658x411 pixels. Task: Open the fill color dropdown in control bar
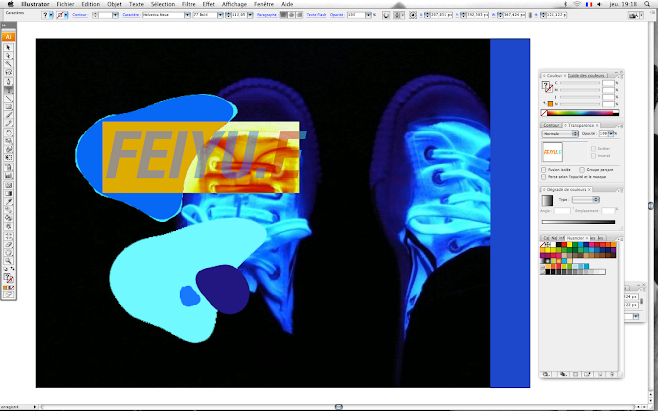click(x=51, y=15)
